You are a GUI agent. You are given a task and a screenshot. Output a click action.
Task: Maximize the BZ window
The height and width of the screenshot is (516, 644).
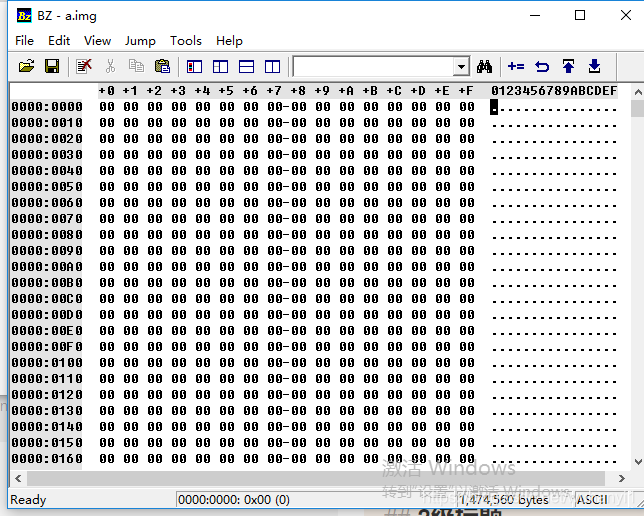tap(580, 15)
